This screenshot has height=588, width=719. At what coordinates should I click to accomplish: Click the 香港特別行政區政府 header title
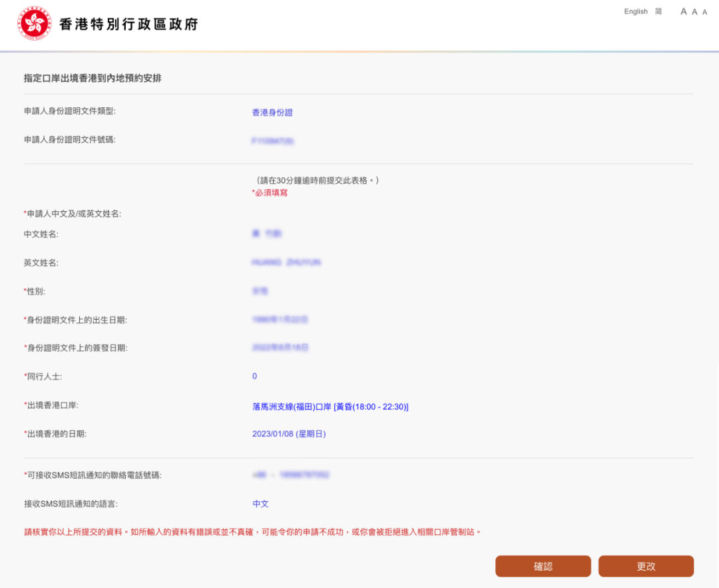[x=129, y=25]
